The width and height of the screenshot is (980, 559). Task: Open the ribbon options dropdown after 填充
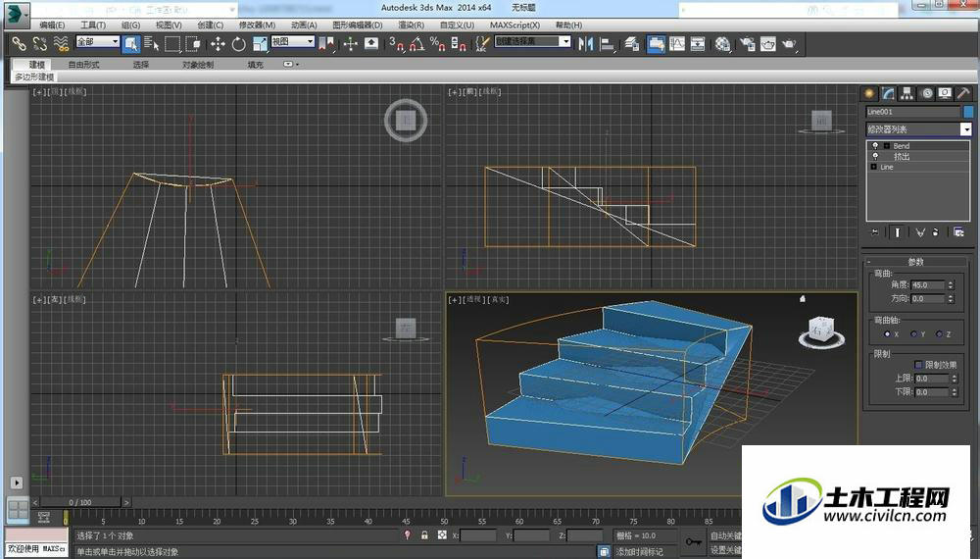[x=291, y=64]
